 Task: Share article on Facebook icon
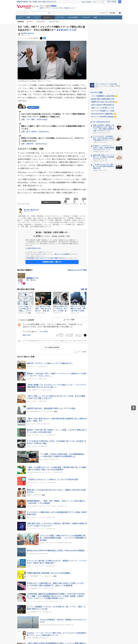click(x=45, y=38)
